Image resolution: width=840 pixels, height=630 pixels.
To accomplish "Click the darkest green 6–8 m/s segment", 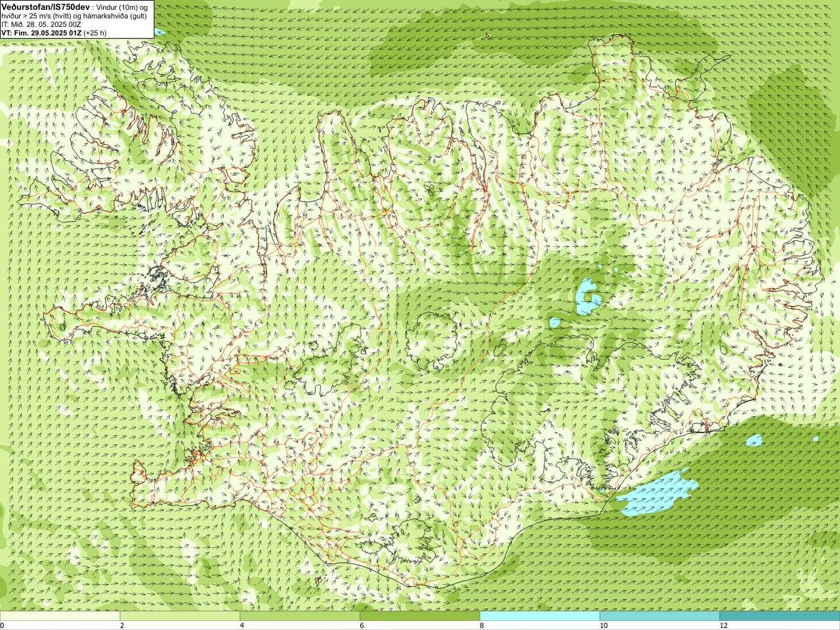I will click(x=420, y=616).
